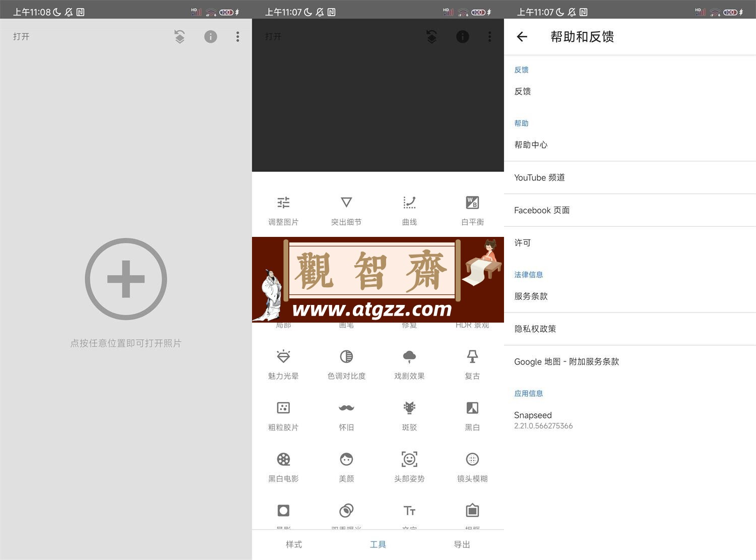
Task: Select the 黑白电影 noir tool
Action: point(283,468)
